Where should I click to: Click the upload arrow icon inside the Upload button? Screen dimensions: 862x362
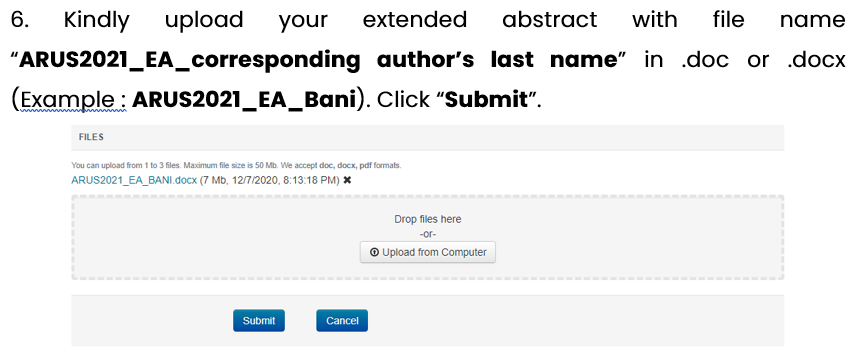[374, 253]
